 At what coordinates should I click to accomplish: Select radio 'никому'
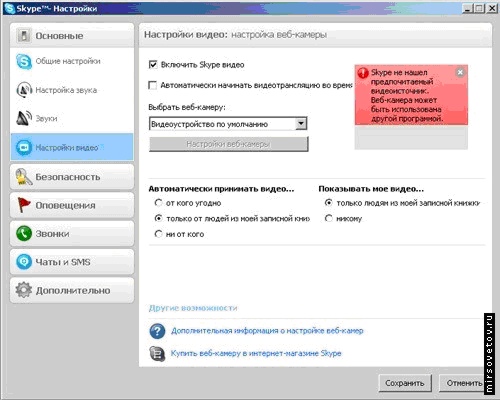[x=329, y=218]
